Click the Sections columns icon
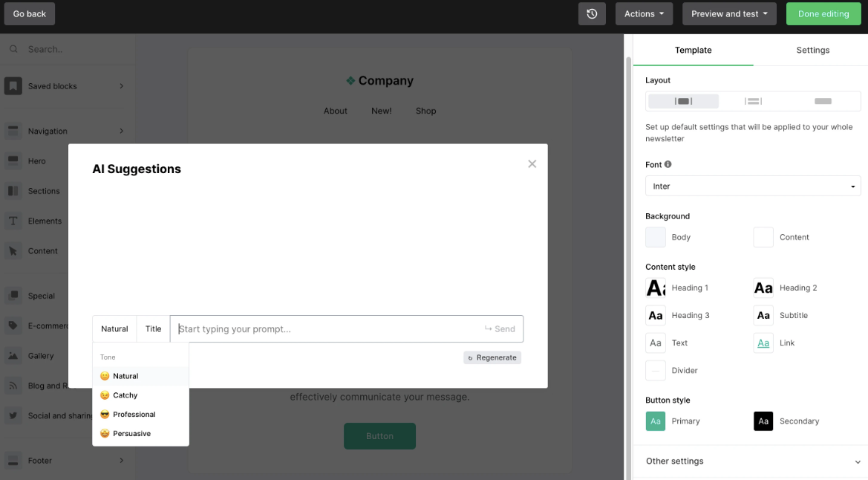This screenshot has width=868, height=480. coord(13,191)
